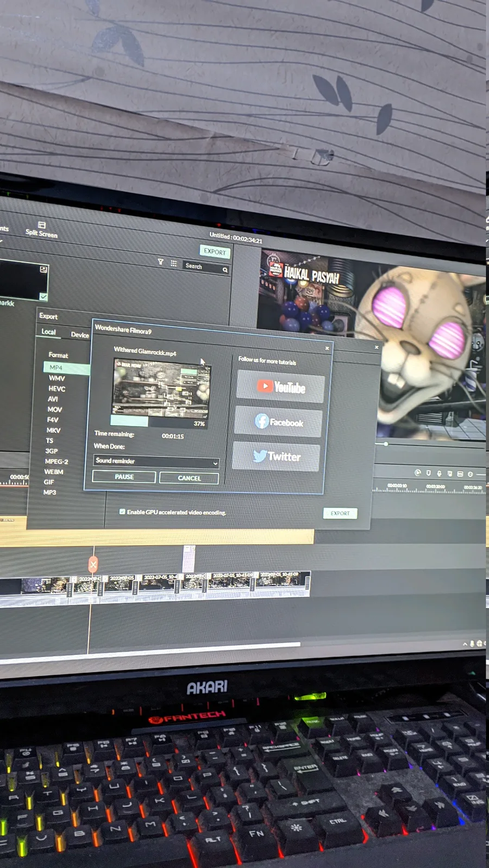The image size is (489, 868).
Task: Click the marker shield icon above timeline
Action: pyautogui.click(x=428, y=473)
